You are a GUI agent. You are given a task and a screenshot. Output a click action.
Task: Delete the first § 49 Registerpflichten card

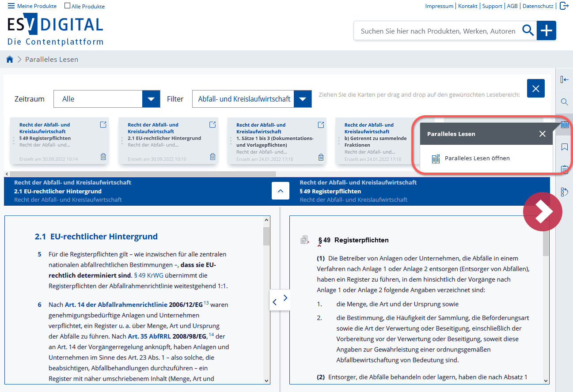click(103, 157)
